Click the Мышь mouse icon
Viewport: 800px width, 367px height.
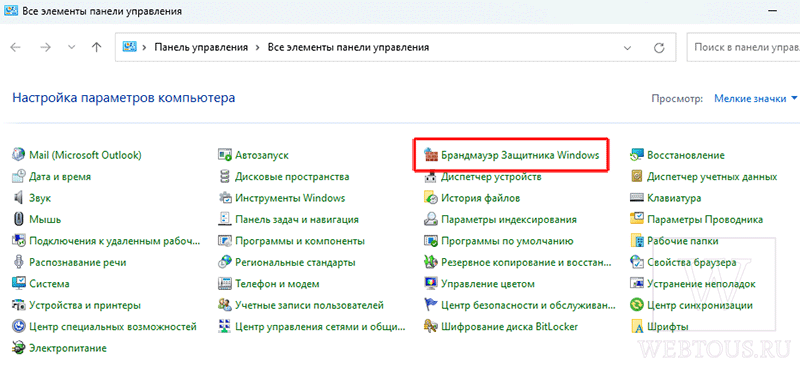(18, 219)
